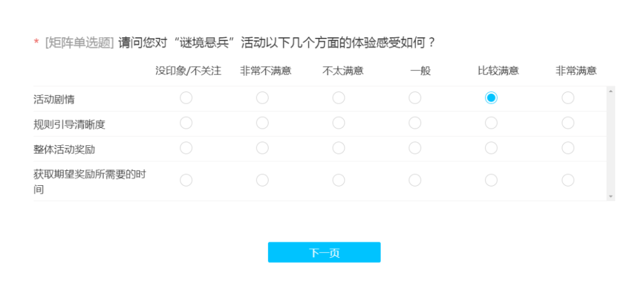This screenshot has height=290, width=644.
Task: Select 比较满意 for 规则引导清晰度
Action: [491, 123]
